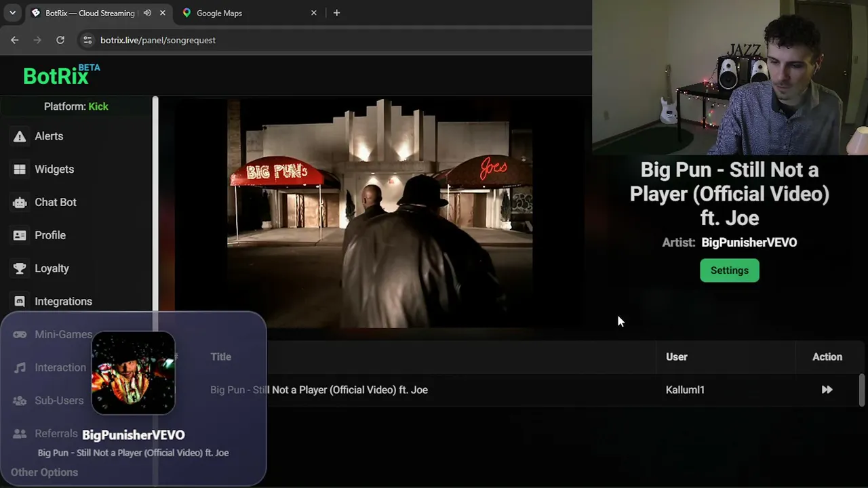868x488 pixels.
Task: Click the Other Options section heading
Action: 44,472
